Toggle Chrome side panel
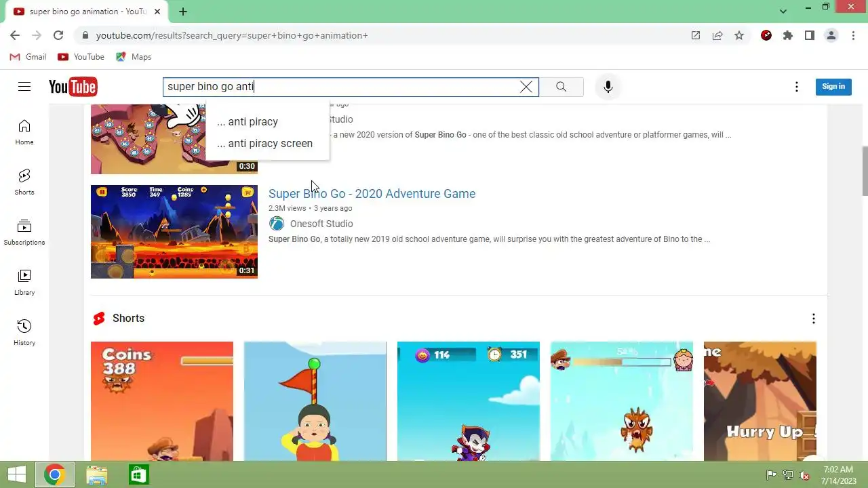Viewport: 868px width, 488px height. click(x=810, y=35)
